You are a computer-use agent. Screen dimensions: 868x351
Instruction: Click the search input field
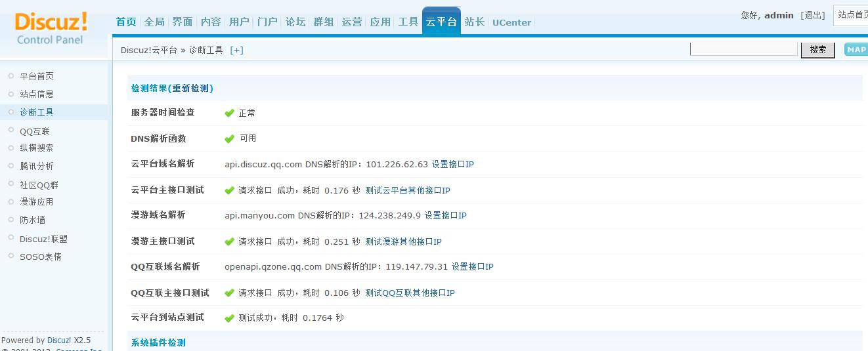(744, 49)
